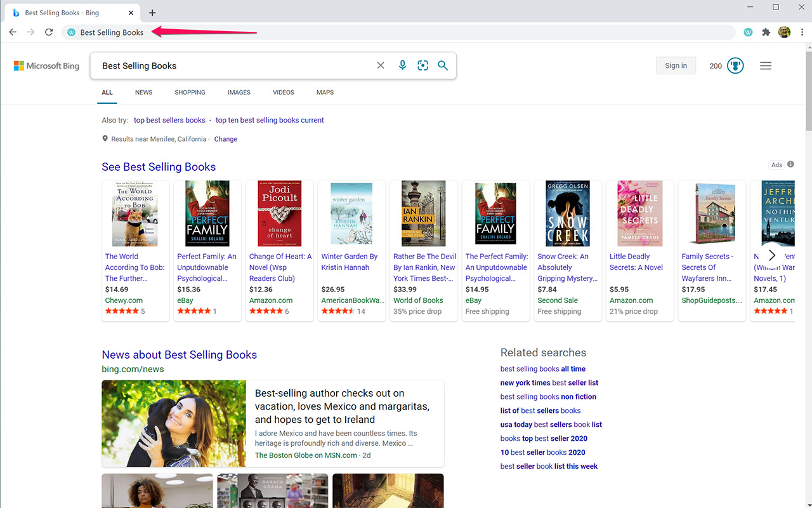Switch to the IMAGES tab
The width and height of the screenshot is (812, 508).
point(239,93)
